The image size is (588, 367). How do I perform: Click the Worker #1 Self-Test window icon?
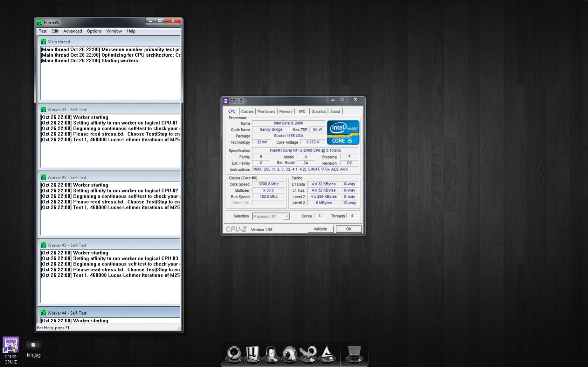point(43,110)
